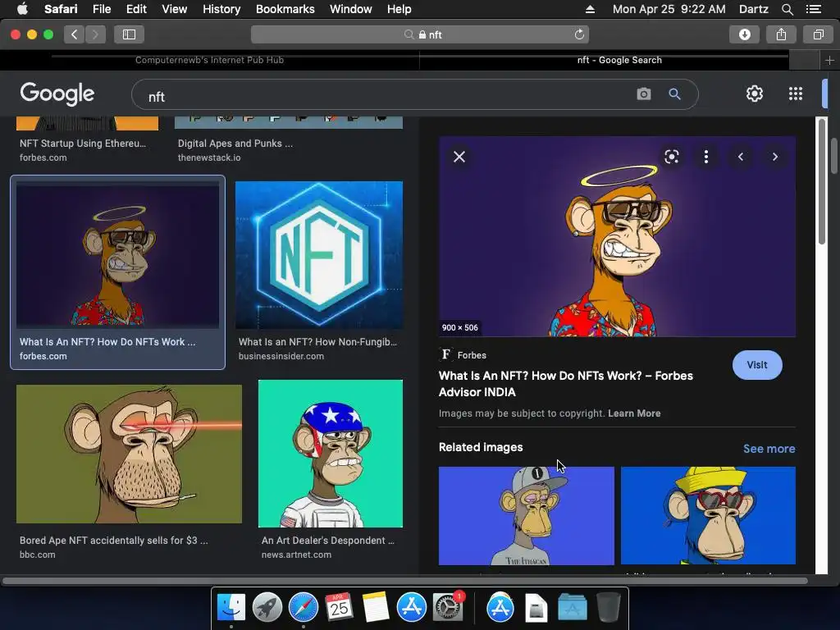Viewport: 840px width, 630px height.
Task: Open related image ape with gray cap
Action: [x=527, y=515]
